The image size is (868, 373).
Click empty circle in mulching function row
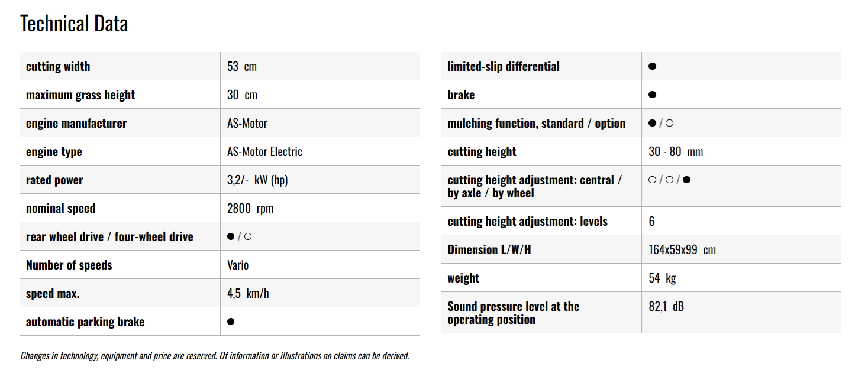[x=670, y=123]
